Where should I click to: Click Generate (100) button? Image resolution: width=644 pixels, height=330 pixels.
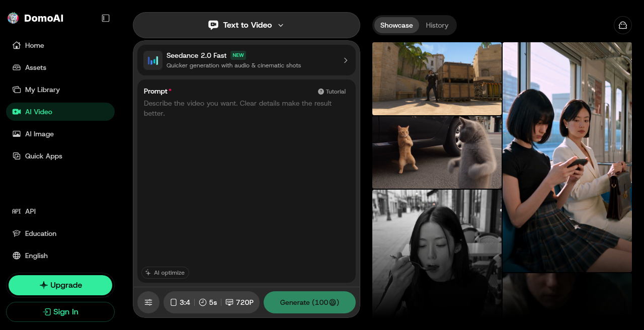(309, 302)
